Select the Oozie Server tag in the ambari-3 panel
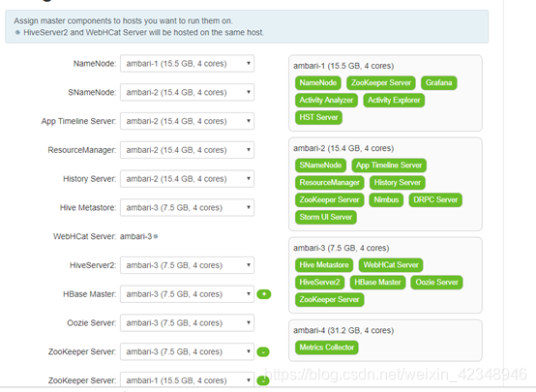Image resolution: width=536 pixels, height=392 pixels. [436, 283]
